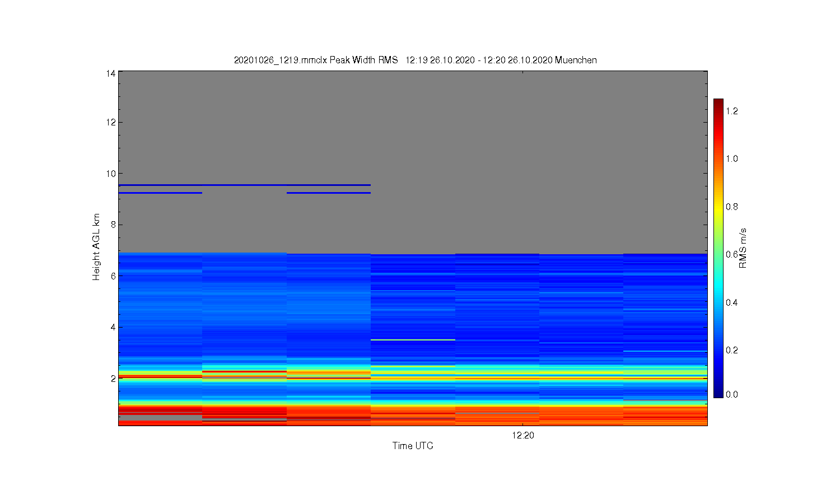Click the plot title text

(x=415, y=60)
